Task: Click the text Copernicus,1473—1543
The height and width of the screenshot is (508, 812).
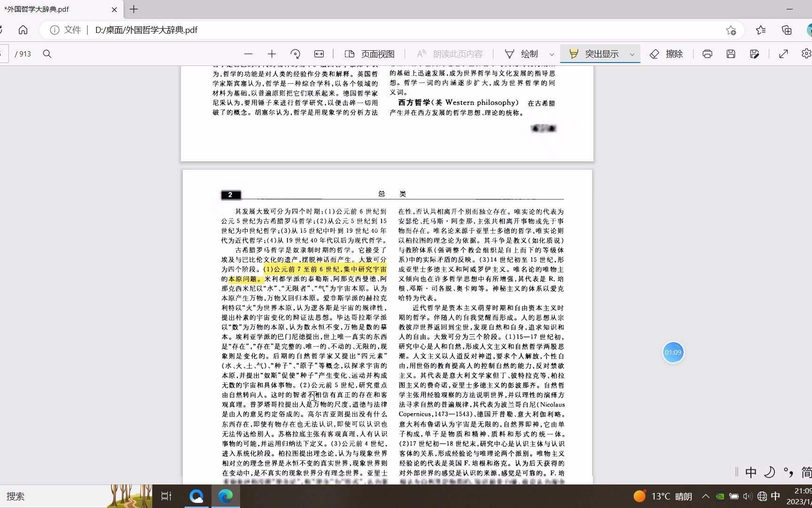Action: point(436,414)
